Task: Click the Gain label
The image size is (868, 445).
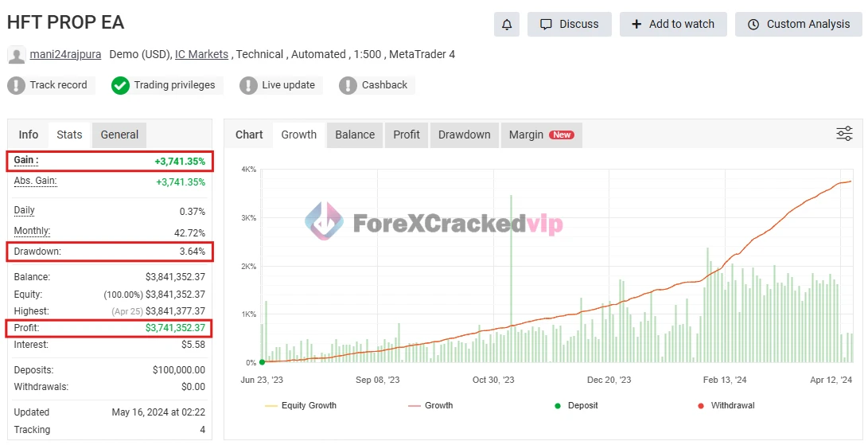Action: [x=26, y=160]
